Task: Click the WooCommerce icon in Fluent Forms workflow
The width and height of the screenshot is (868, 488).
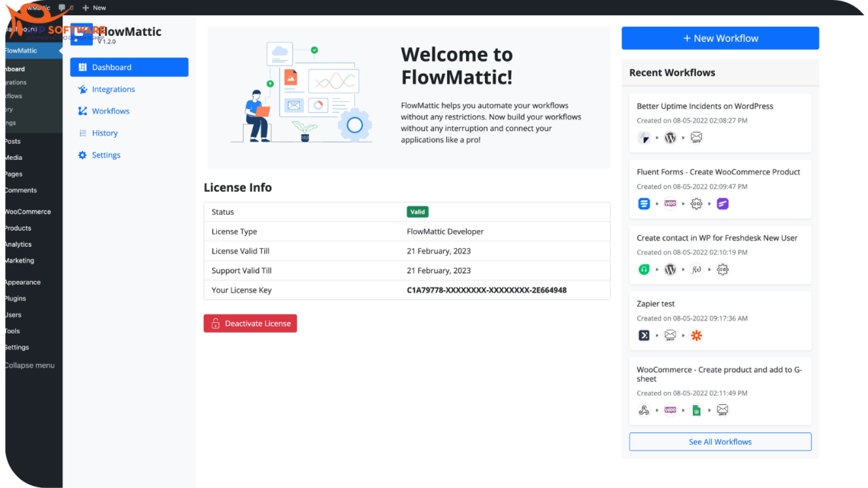Action: 670,203
